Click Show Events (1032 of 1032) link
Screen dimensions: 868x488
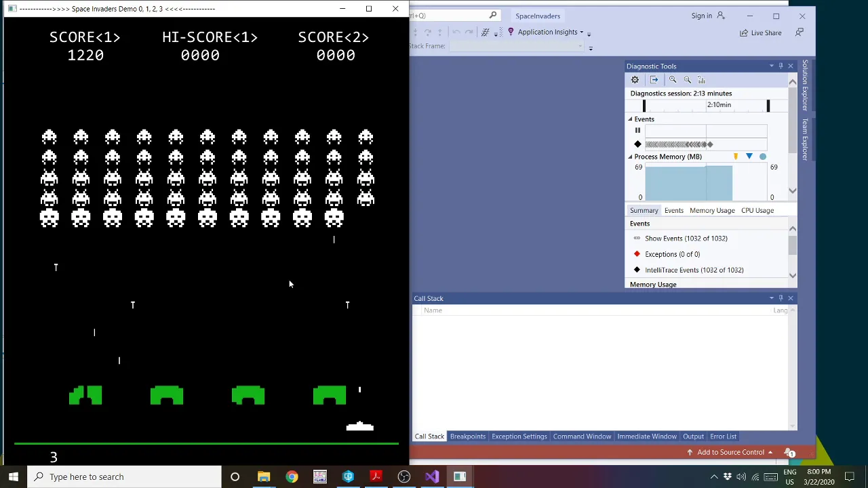tap(686, 239)
